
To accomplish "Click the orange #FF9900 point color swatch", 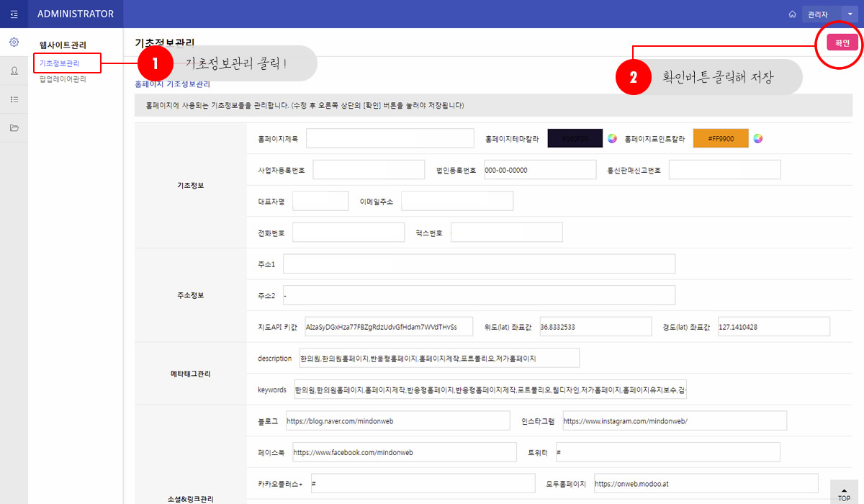I will coord(720,138).
